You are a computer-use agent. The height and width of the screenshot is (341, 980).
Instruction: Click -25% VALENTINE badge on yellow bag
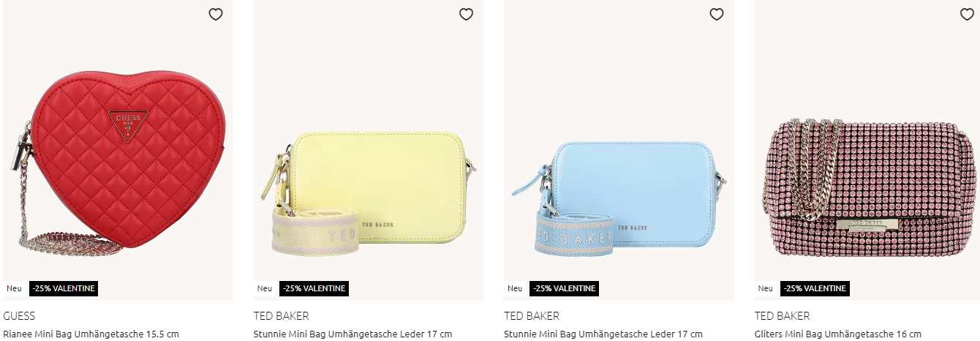pos(314,288)
